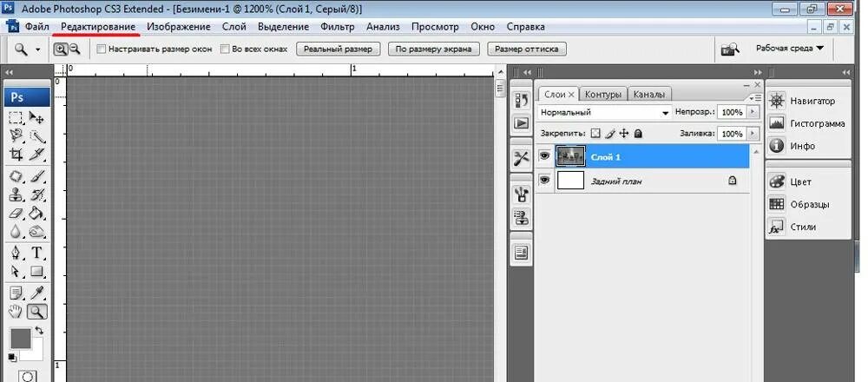Click the 'По размеру экрана' button

pos(433,49)
